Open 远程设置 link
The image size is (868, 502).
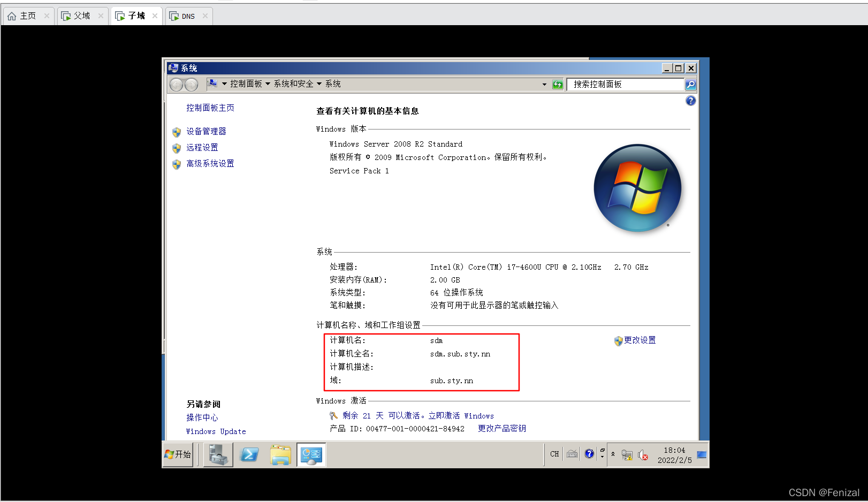point(202,148)
